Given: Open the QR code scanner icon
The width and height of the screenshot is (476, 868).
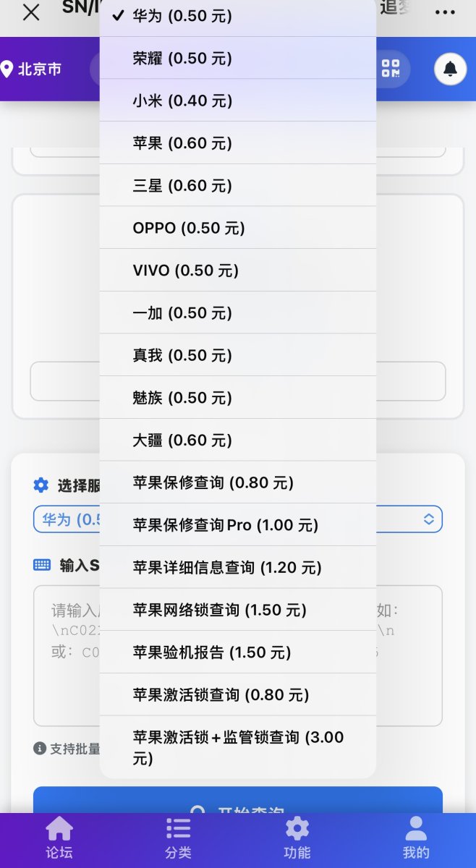Looking at the screenshot, I should pyautogui.click(x=391, y=69).
